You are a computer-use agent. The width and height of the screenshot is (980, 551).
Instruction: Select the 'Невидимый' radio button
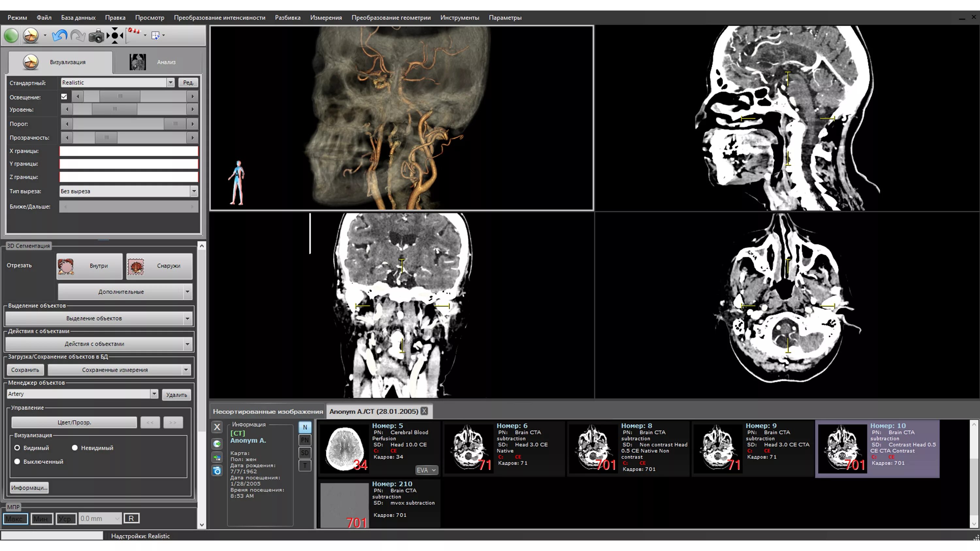click(x=74, y=448)
